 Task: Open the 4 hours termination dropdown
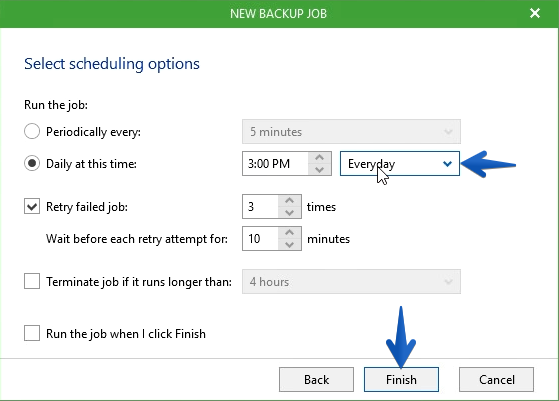[x=351, y=282]
